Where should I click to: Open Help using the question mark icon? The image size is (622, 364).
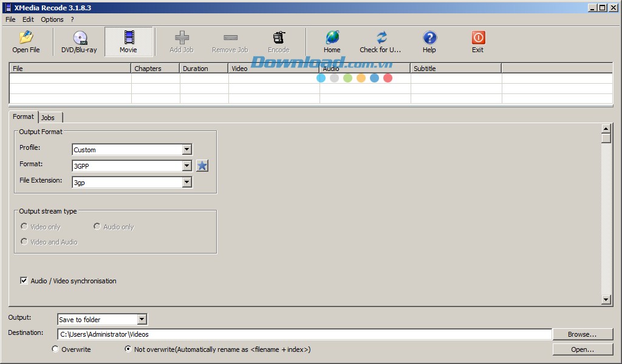click(429, 41)
